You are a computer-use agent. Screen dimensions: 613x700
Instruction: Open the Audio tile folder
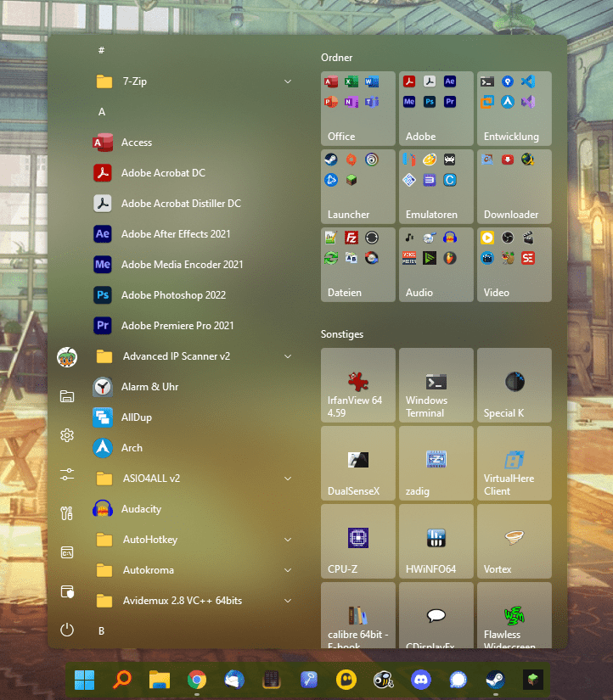point(436,265)
